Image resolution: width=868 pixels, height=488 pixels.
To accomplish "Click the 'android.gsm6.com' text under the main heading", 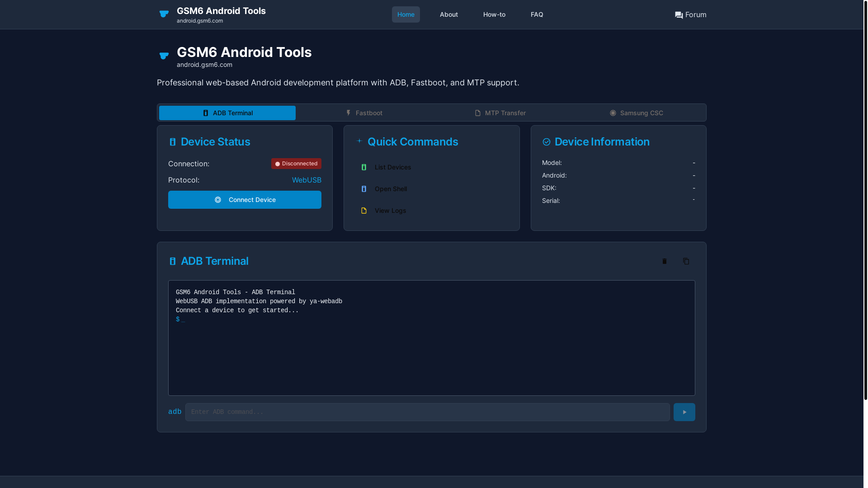I will tap(204, 65).
